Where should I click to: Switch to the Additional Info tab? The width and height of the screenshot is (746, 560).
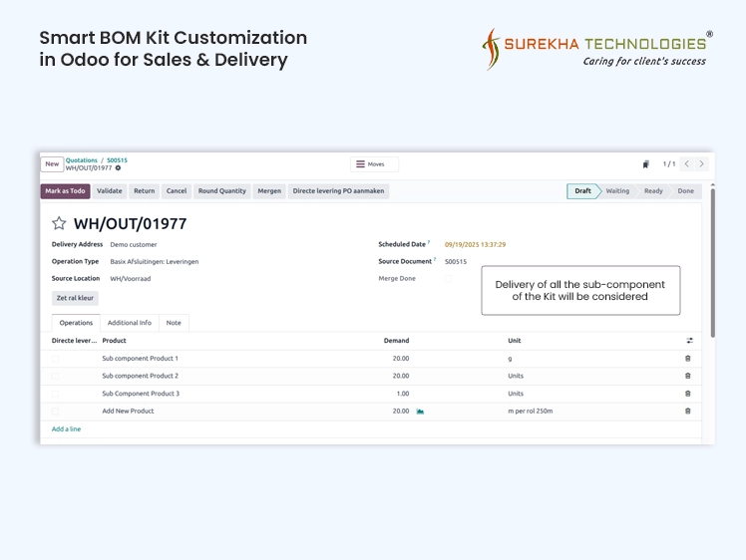[130, 323]
